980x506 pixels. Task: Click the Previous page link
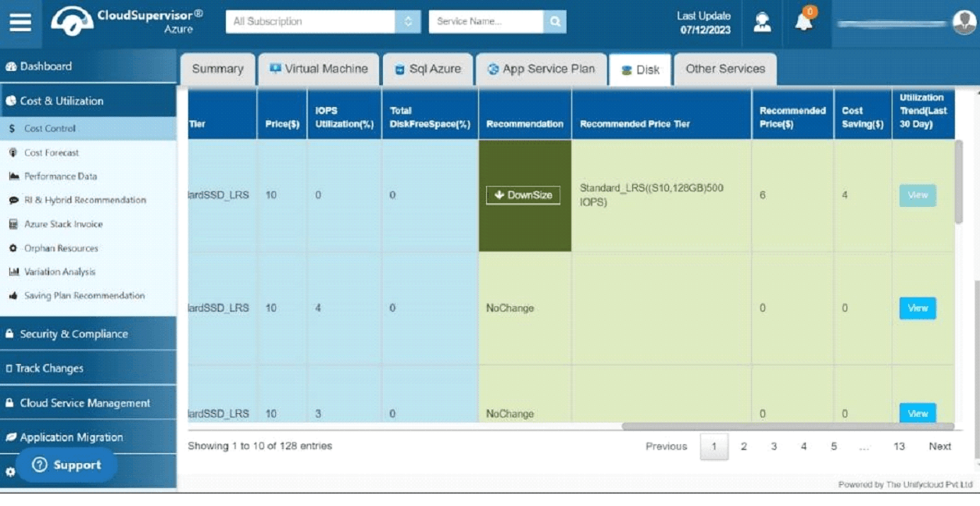(x=667, y=447)
